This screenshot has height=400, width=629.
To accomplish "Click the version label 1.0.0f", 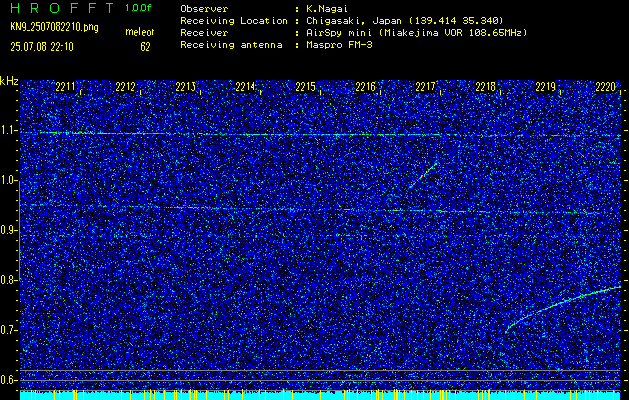I will [138, 8].
